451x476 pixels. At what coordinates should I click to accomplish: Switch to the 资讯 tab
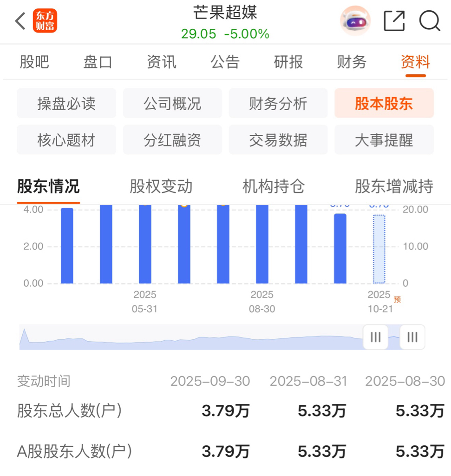[x=161, y=62]
